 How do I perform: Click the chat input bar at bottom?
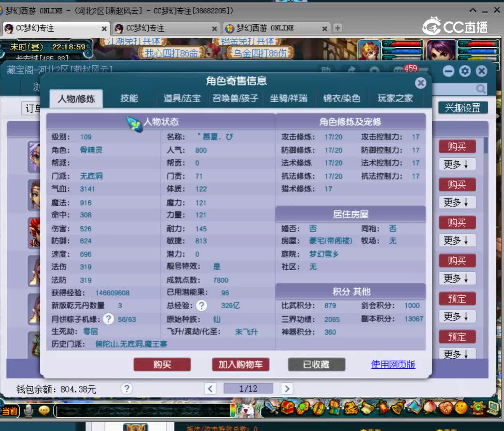tap(143, 411)
